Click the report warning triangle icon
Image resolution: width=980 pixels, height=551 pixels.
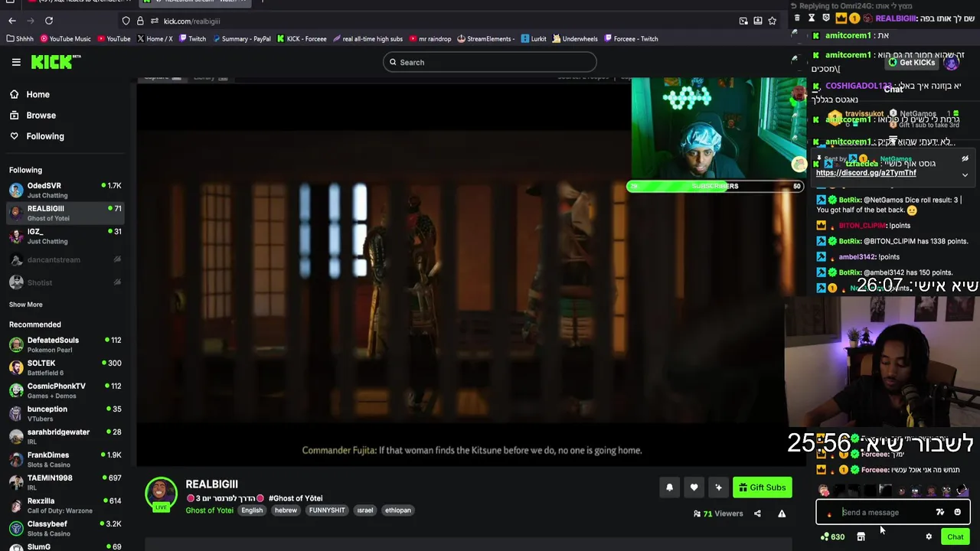click(782, 514)
